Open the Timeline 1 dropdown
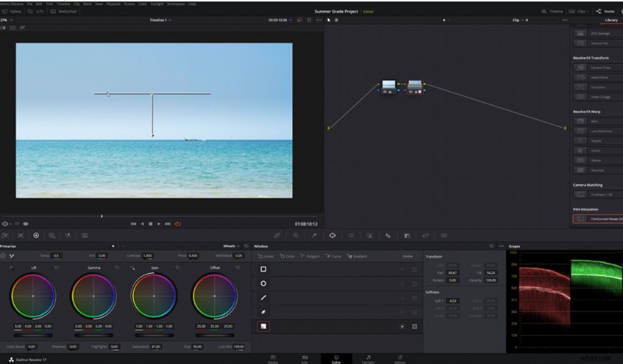 point(160,20)
